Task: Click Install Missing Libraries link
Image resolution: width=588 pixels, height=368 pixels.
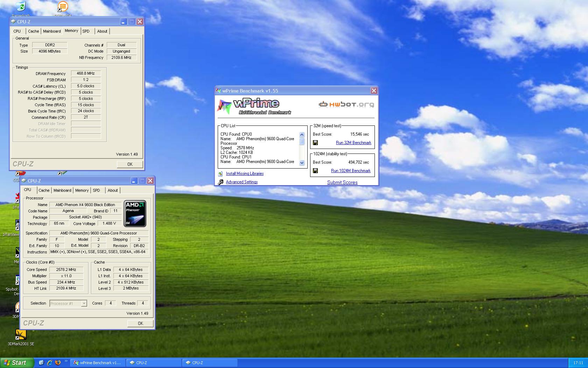Action: [245, 173]
